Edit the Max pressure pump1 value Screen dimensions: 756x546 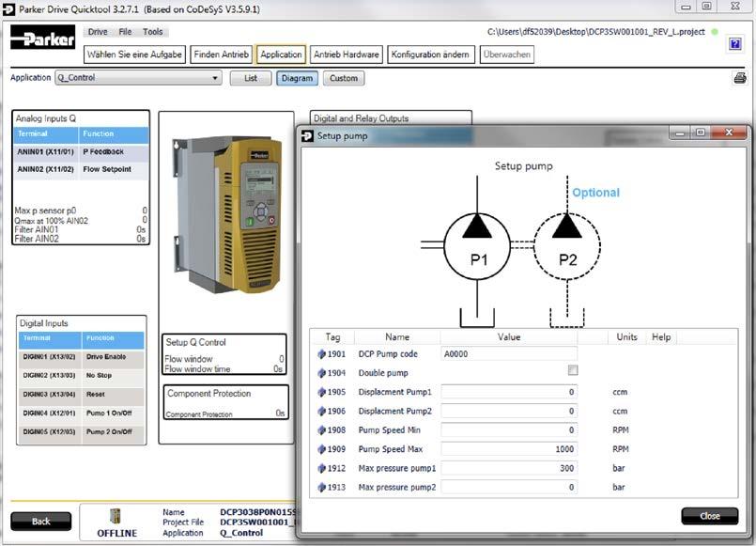tap(509, 468)
